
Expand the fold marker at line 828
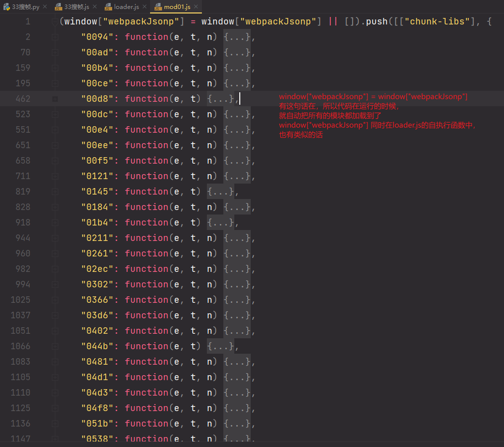(55, 207)
